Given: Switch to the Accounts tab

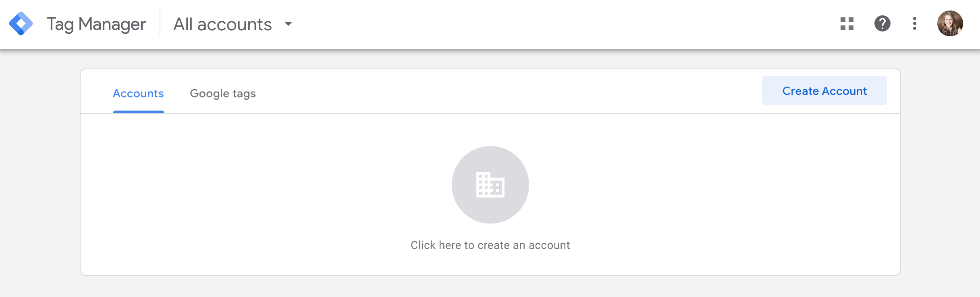Looking at the screenshot, I should coord(138,94).
